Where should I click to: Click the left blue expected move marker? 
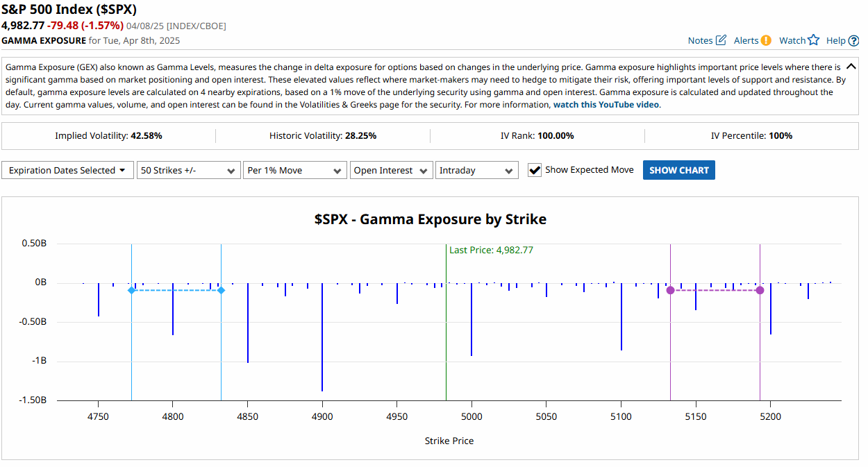pos(131,290)
